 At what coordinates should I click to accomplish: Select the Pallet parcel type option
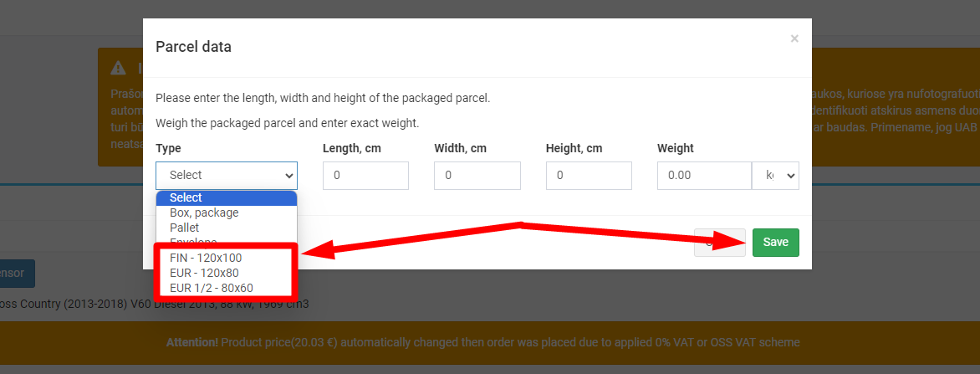184,228
